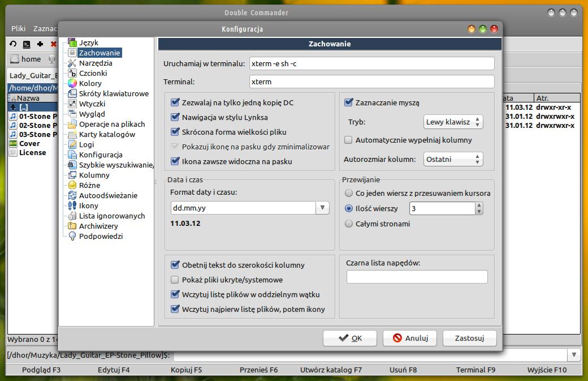Open Lista ignorowanych icon
Image resolution: width=588 pixels, height=381 pixels.
coord(72,216)
